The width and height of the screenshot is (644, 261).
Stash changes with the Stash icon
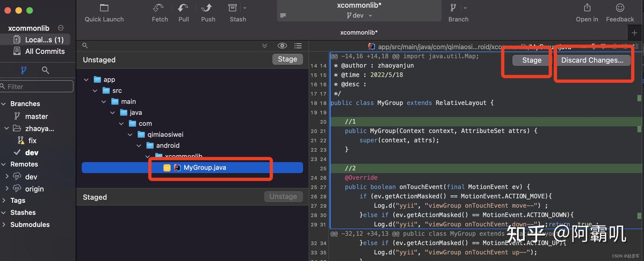tap(233, 8)
